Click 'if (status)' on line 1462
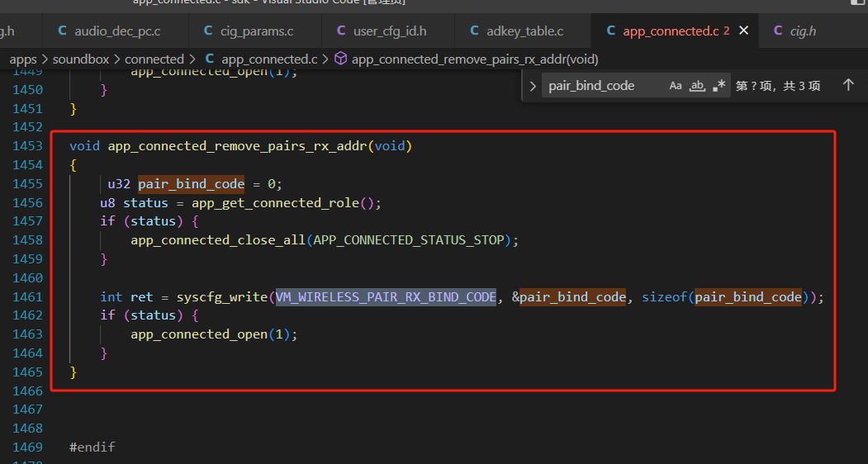Screen dimensions: 868x464 point(141,315)
